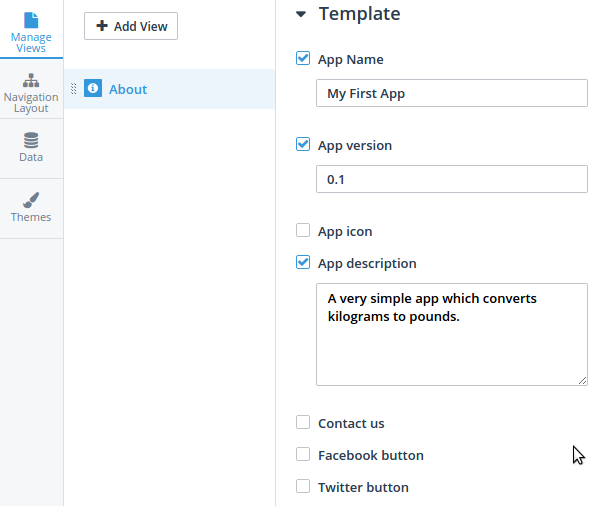600x506 pixels.
Task: Open the Manage Views tab
Action: (x=31, y=30)
